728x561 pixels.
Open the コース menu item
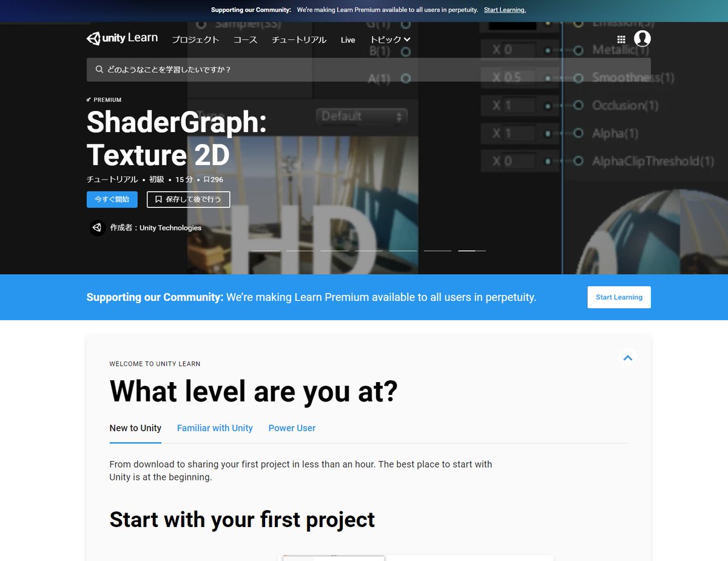click(245, 39)
